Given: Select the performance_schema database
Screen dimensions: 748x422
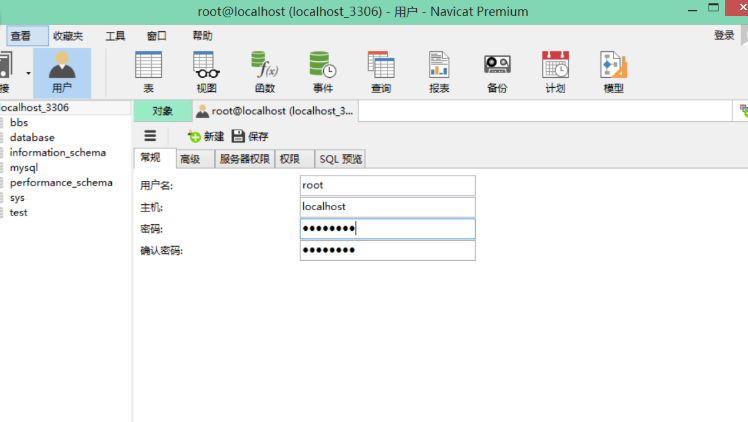Looking at the screenshot, I should (x=61, y=183).
